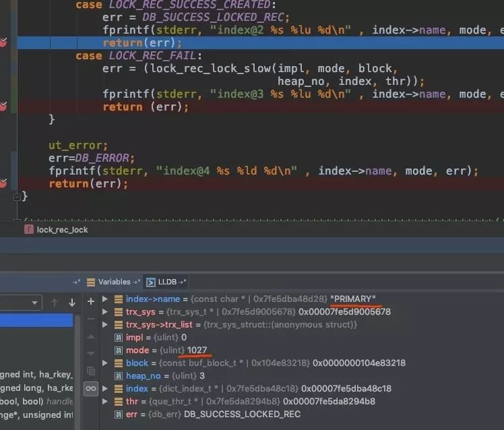The width and height of the screenshot is (504, 430).
Task: Click the move watch up triangle icon
Action: [x=91, y=336]
